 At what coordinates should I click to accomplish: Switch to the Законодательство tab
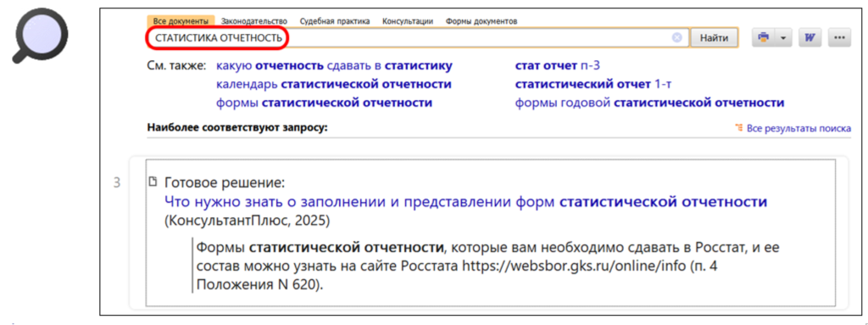(254, 21)
